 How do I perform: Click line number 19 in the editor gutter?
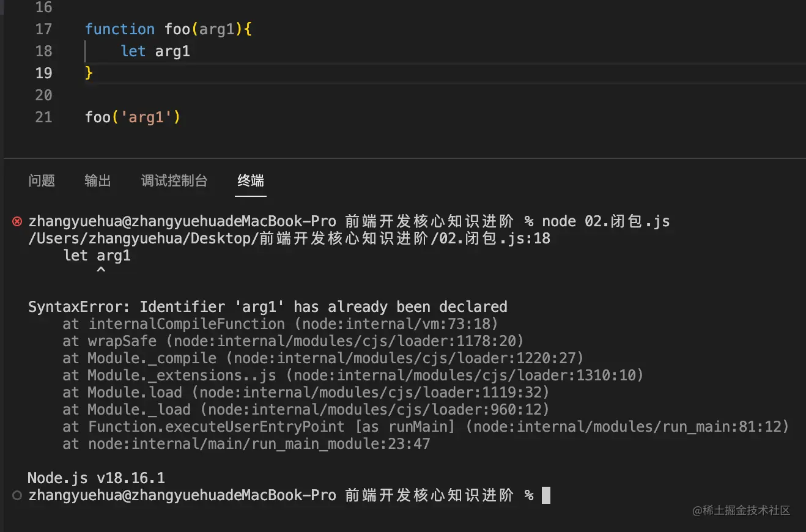tap(43, 73)
